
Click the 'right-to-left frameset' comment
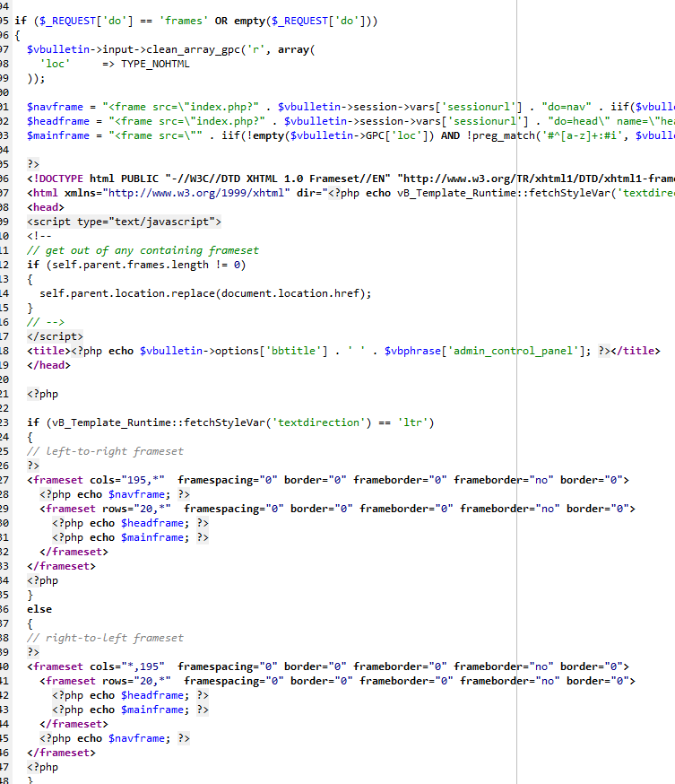pos(105,638)
